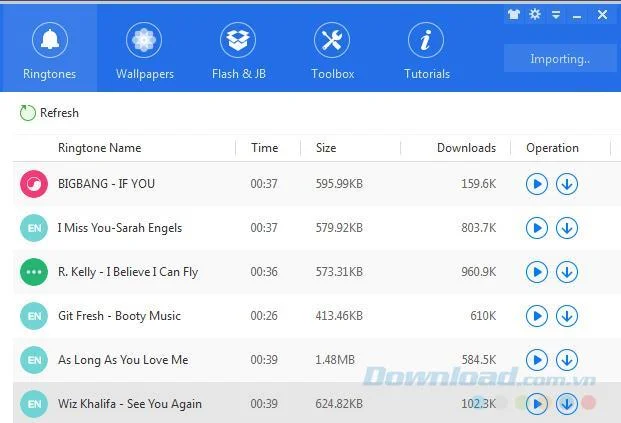Click the 960.9K downloads count
This screenshot has width=621, height=423.
pos(478,272)
